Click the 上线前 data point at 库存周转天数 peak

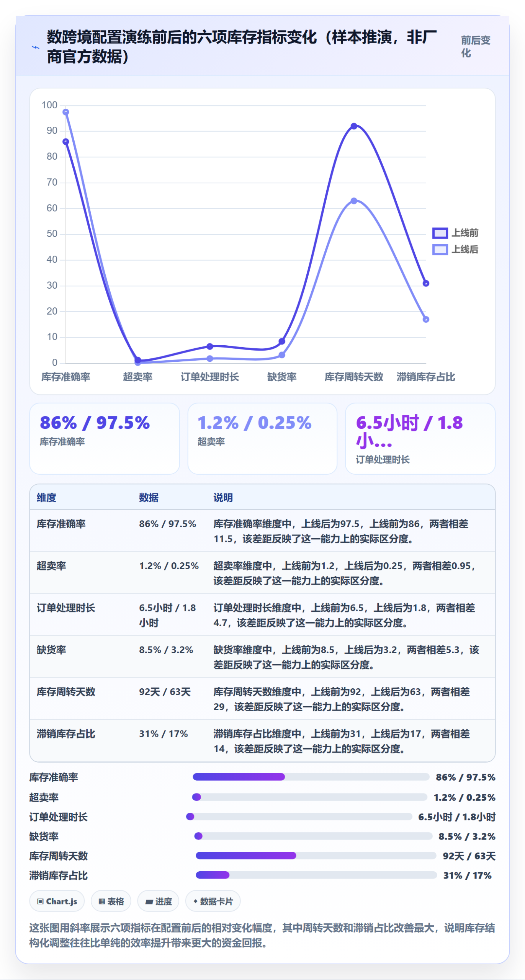pos(354,126)
